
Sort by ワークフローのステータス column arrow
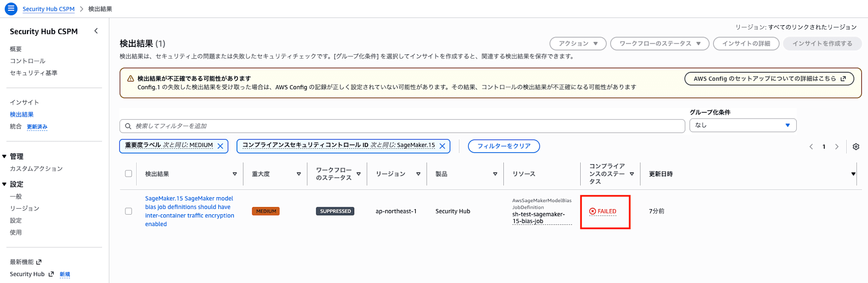coord(358,174)
